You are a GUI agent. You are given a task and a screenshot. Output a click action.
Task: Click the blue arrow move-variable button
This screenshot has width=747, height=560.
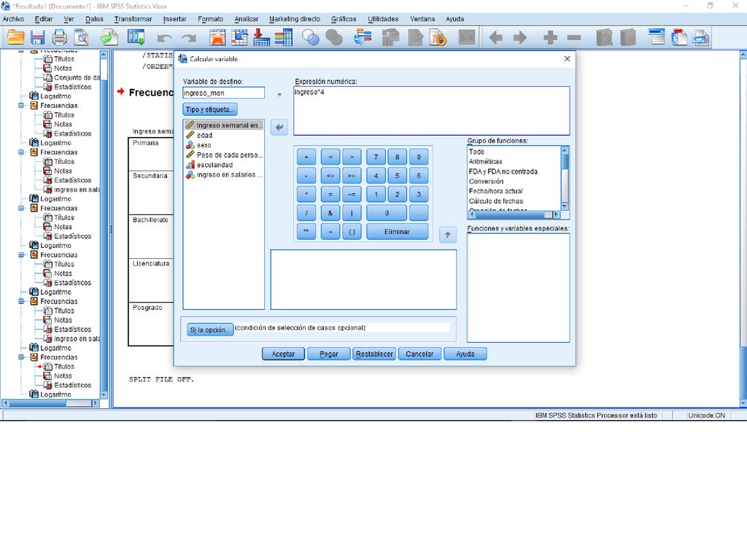click(x=279, y=127)
